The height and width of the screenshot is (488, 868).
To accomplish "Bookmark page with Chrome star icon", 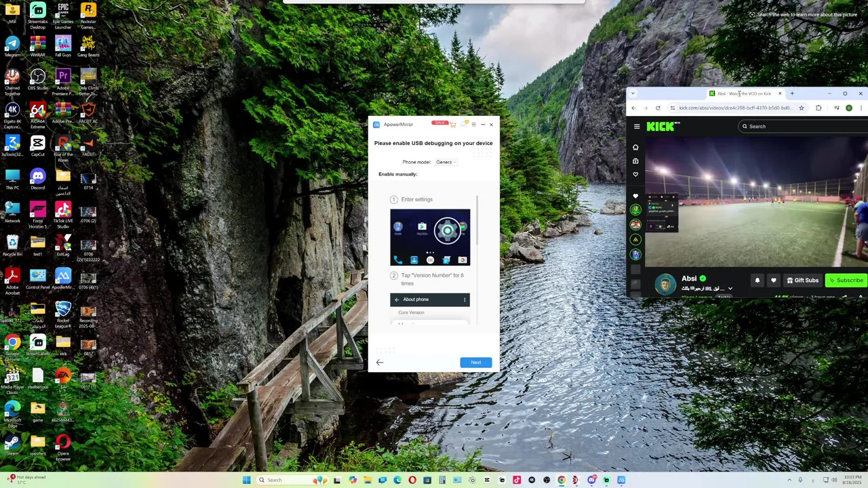I will [802, 108].
